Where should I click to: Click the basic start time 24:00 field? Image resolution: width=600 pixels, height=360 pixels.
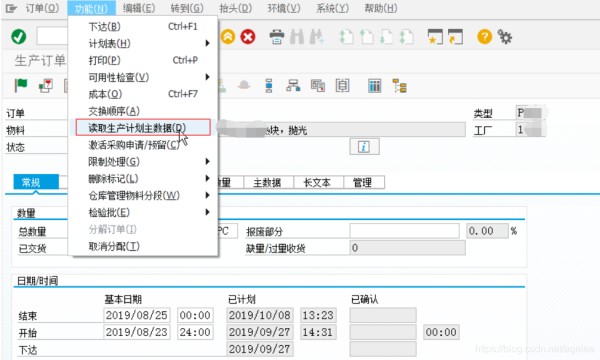[x=195, y=332]
